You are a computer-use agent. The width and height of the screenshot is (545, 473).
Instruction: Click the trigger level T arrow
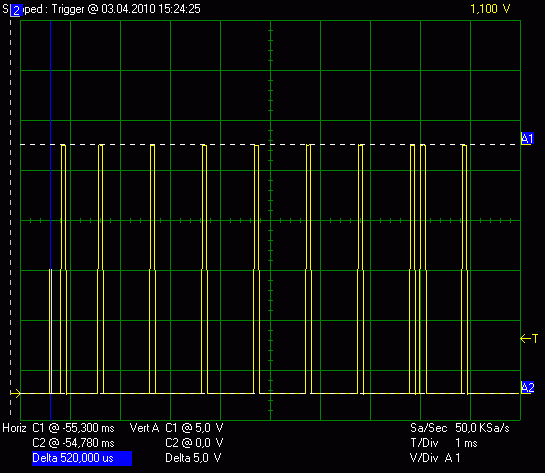pos(529,338)
